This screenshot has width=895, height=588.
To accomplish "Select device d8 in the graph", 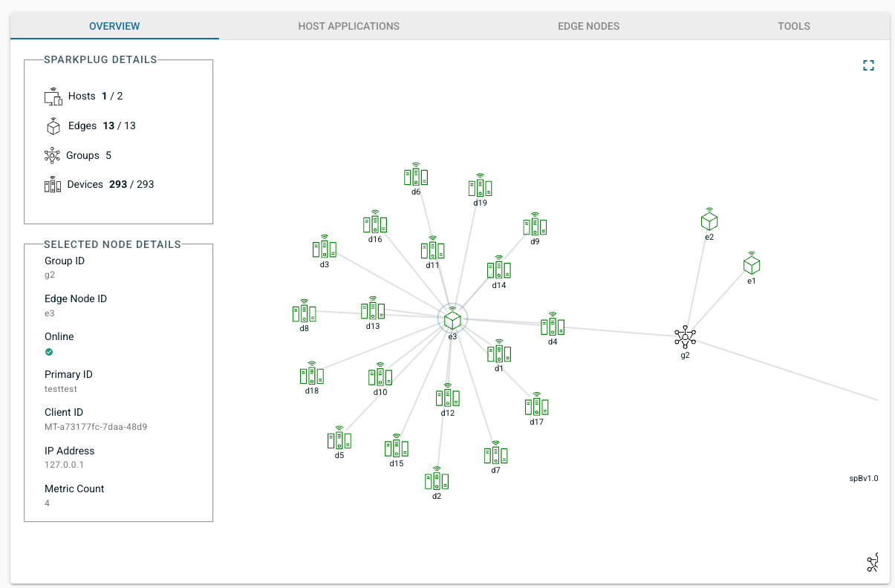I will (305, 312).
